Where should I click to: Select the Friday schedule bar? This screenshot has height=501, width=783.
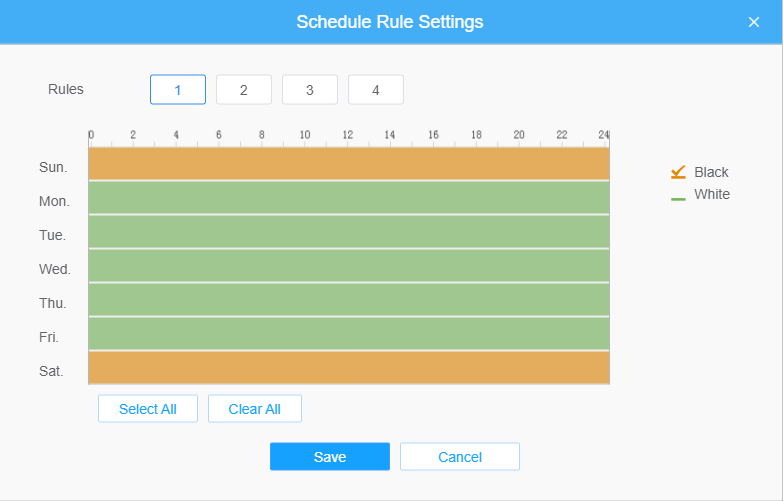pos(349,334)
